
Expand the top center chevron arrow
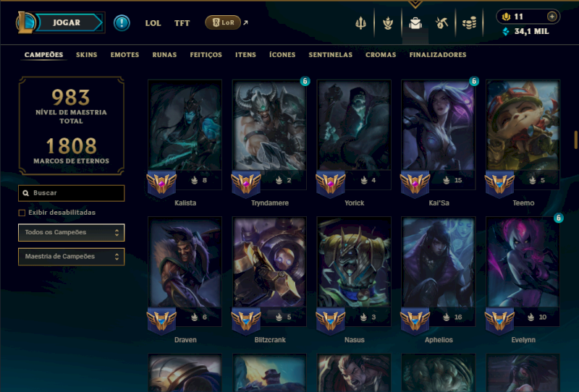[x=415, y=4]
